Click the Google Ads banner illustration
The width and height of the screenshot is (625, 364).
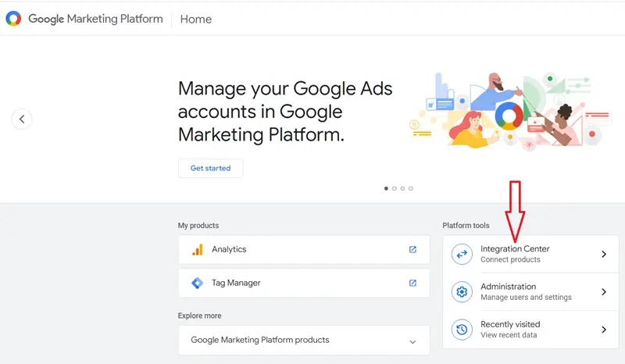(509, 110)
